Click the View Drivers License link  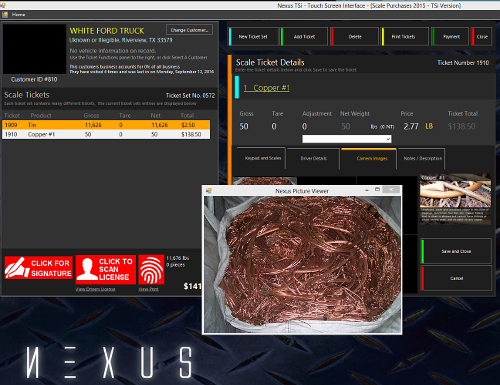(95, 289)
